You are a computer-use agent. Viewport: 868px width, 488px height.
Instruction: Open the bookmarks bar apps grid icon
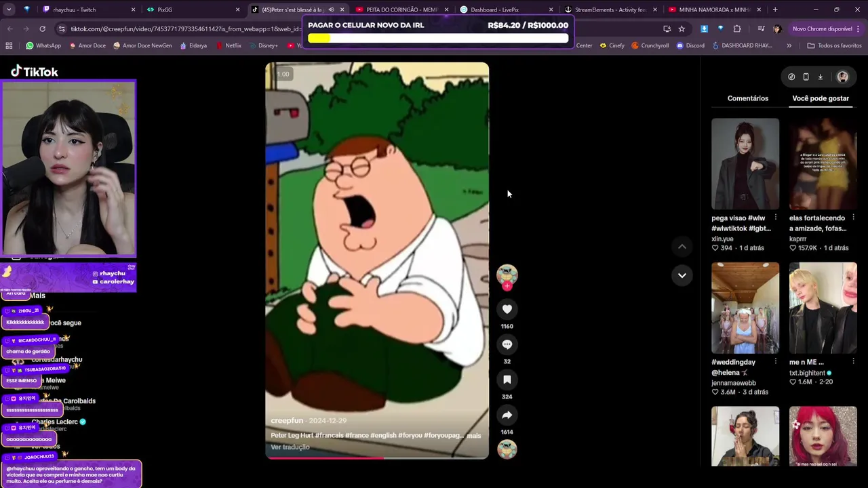[9, 45]
